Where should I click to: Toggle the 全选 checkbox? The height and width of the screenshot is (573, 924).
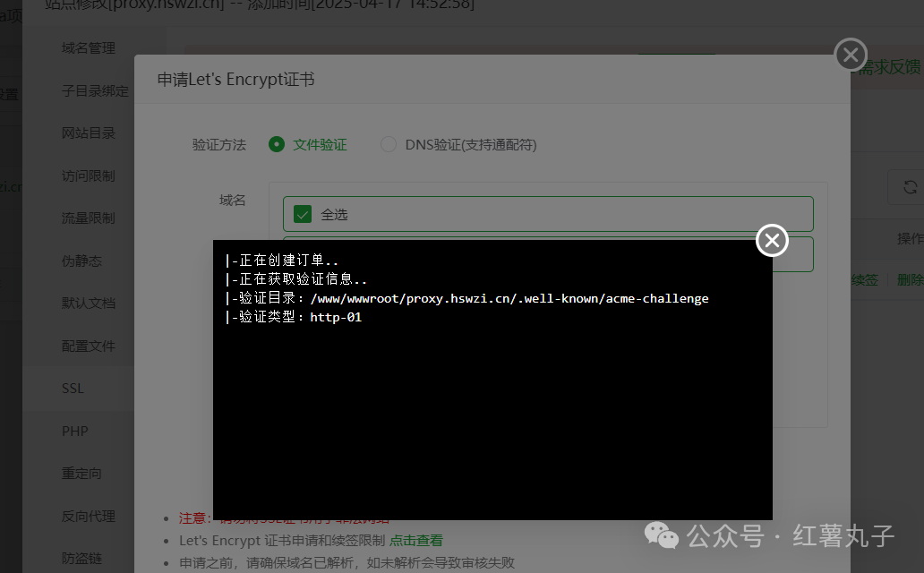303,214
